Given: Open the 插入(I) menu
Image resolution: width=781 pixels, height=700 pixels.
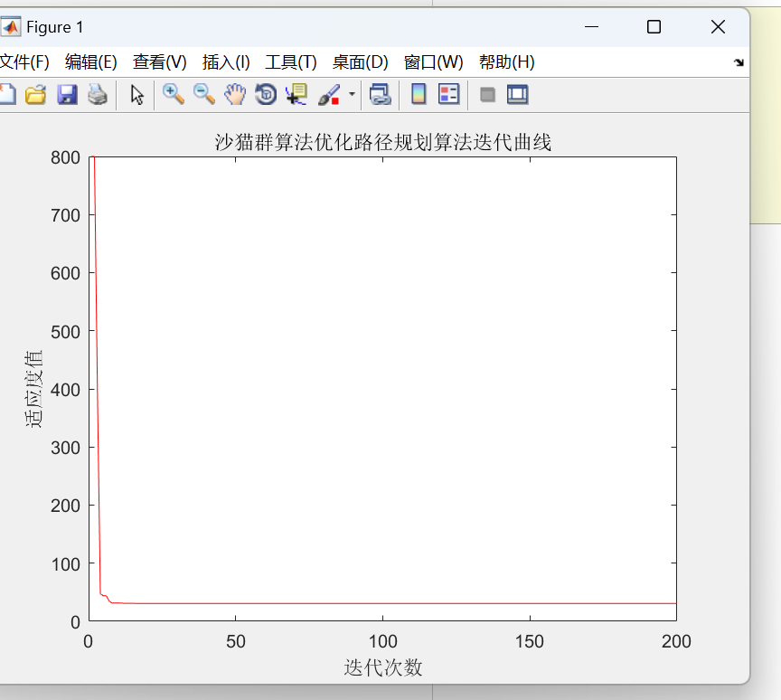Looking at the screenshot, I should pyautogui.click(x=226, y=62).
